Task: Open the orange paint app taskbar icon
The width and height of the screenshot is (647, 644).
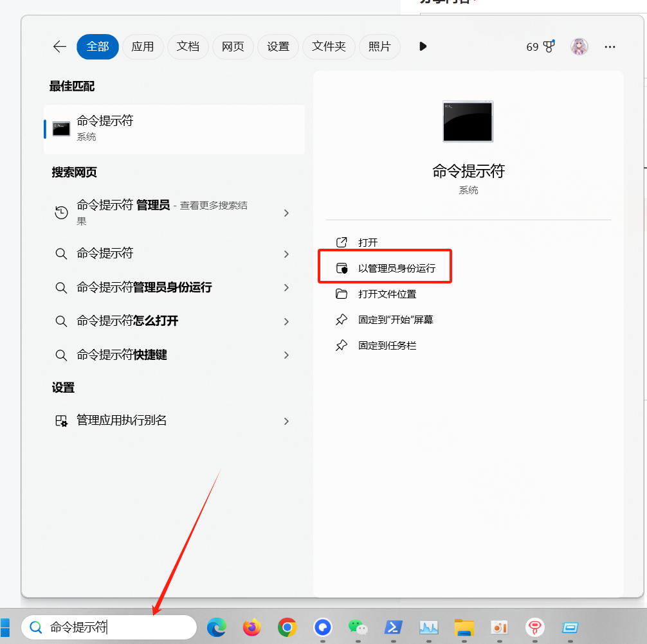Action: [x=499, y=627]
